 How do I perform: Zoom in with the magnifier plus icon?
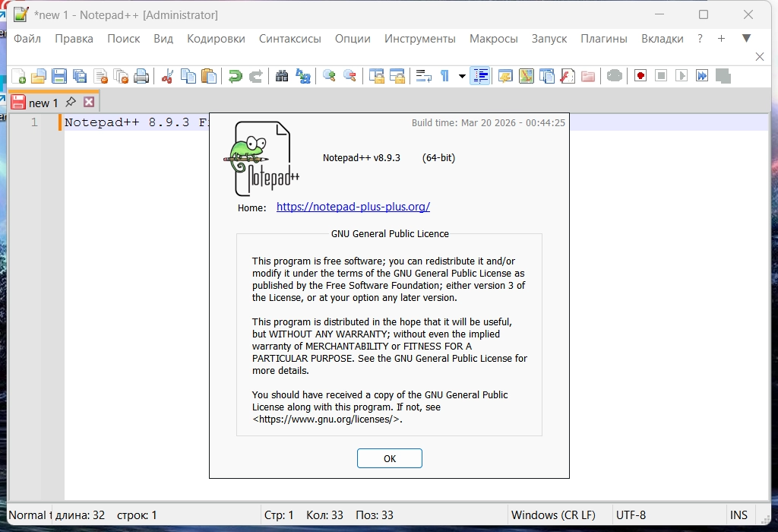click(329, 76)
